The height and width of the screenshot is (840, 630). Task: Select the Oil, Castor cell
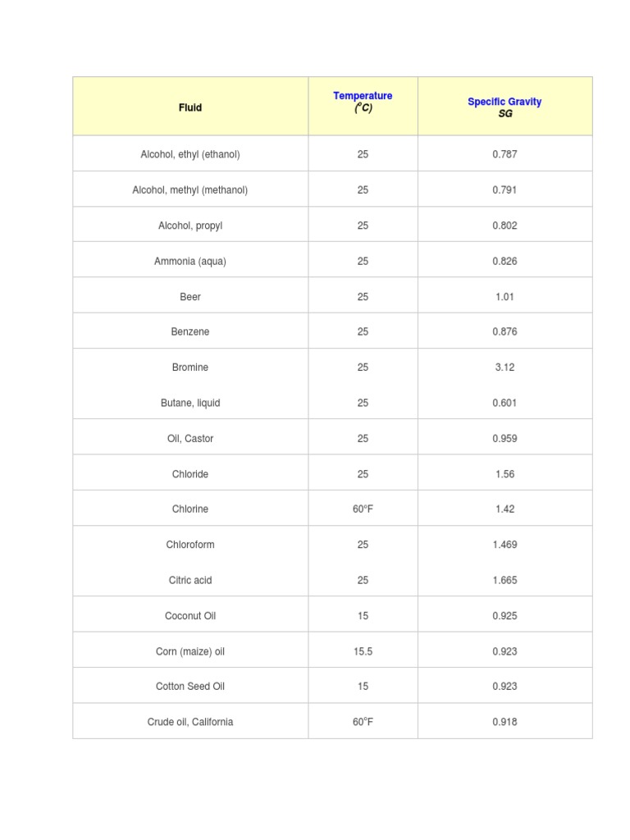tap(190, 439)
